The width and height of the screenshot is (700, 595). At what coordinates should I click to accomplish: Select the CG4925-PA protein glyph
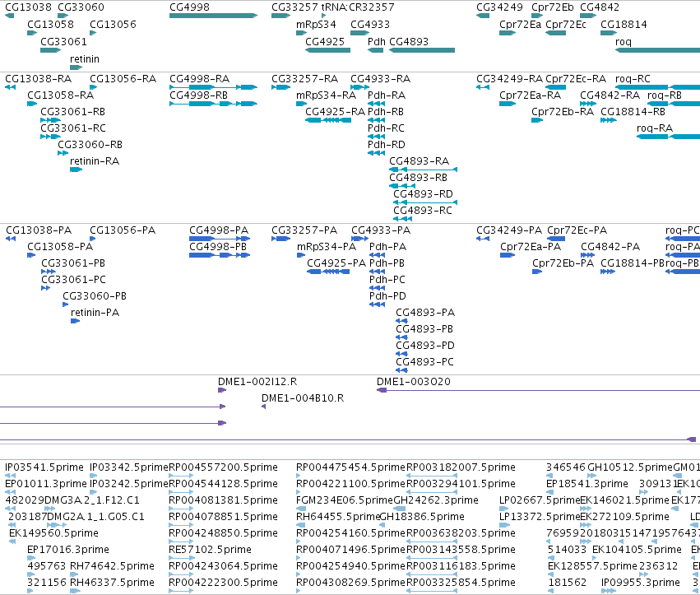[328, 272]
